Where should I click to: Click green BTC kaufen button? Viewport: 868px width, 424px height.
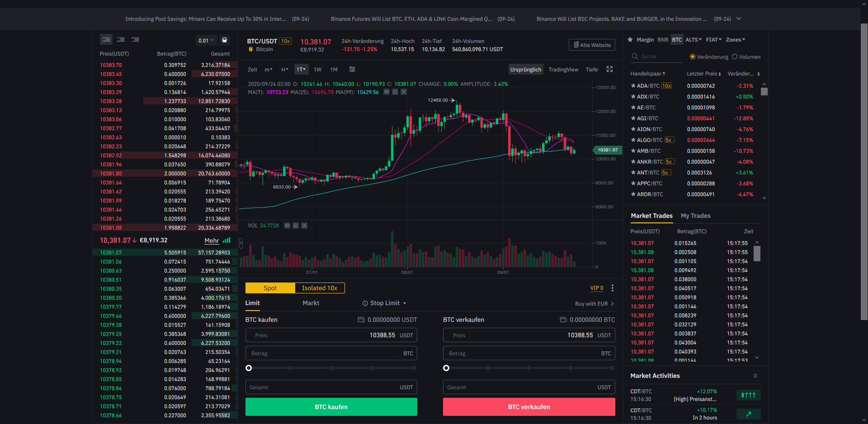[331, 407]
